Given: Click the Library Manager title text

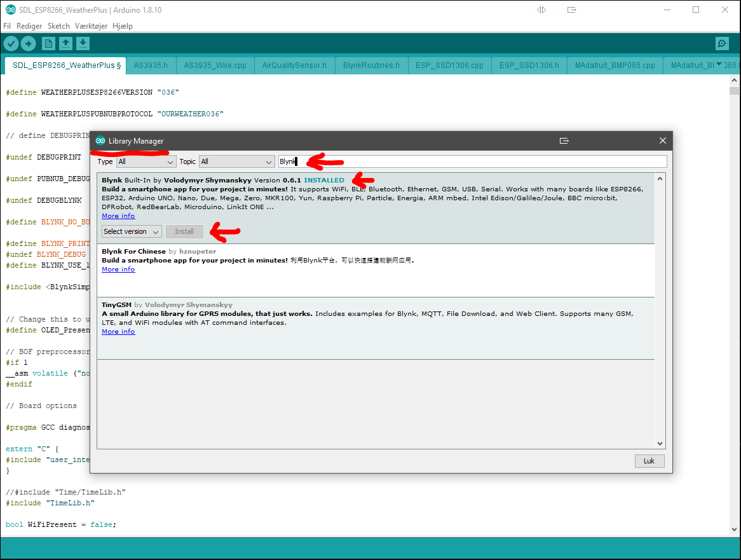Looking at the screenshot, I should tap(136, 141).
